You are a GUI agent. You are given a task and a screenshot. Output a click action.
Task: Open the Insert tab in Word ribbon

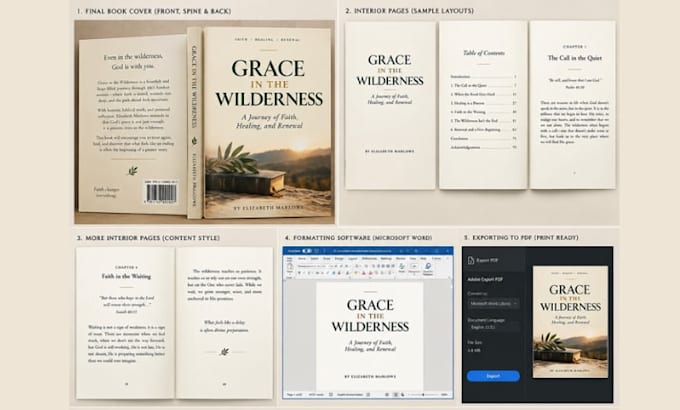click(314, 259)
